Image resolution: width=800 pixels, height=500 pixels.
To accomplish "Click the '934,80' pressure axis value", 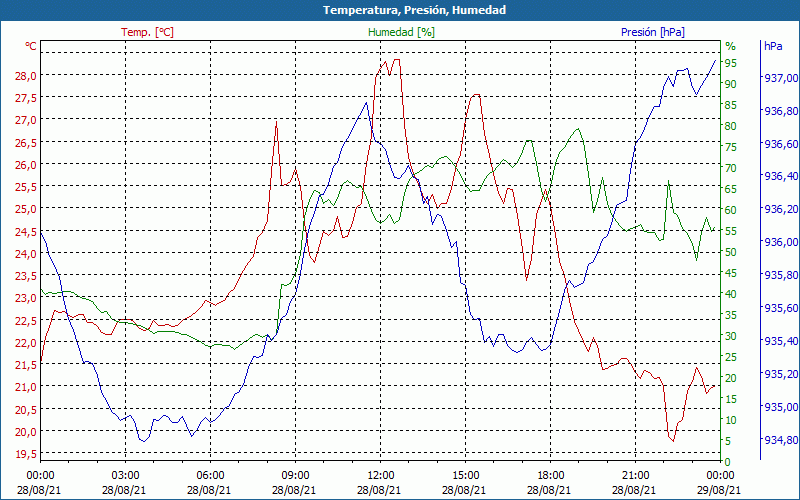I will click(x=780, y=440).
